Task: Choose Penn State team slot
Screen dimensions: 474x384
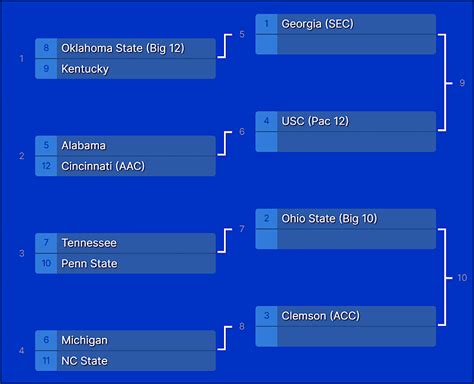Action: 125,264
